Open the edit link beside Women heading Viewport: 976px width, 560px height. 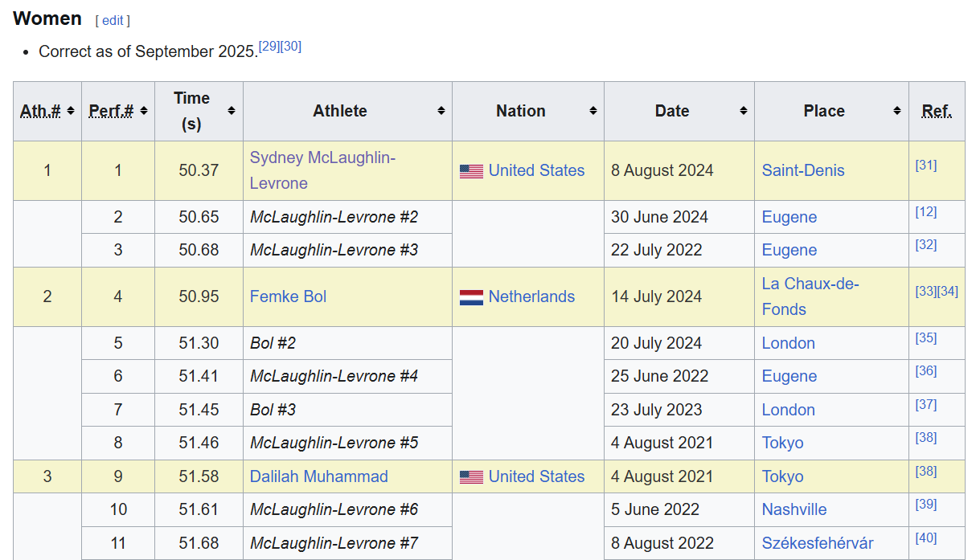[113, 21]
